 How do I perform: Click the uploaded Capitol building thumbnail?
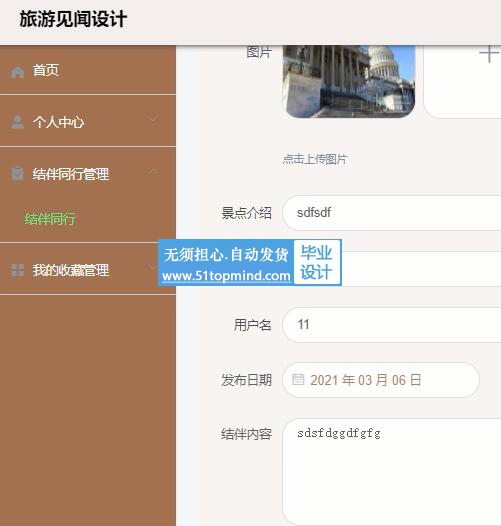tap(349, 82)
